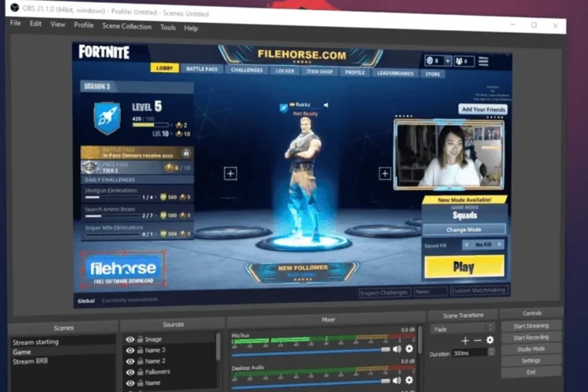Toggle lock icon of Name 3 source

click(x=140, y=350)
